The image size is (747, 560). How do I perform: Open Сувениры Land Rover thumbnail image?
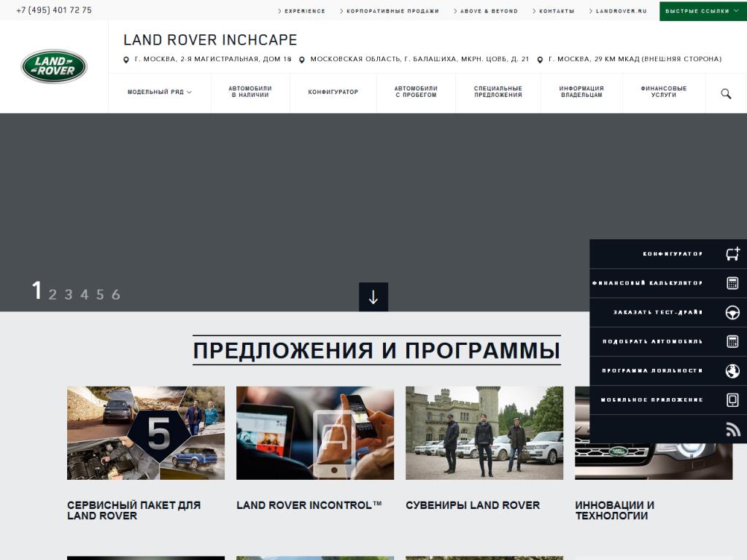[x=484, y=433]
